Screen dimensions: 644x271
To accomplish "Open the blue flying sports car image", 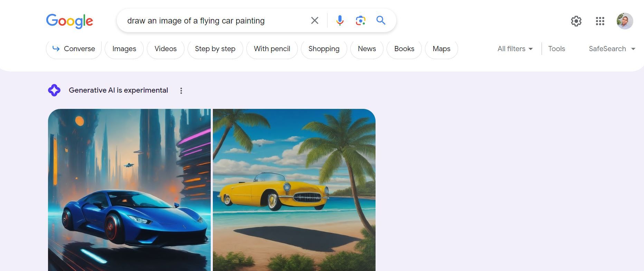I will point(129,190).
